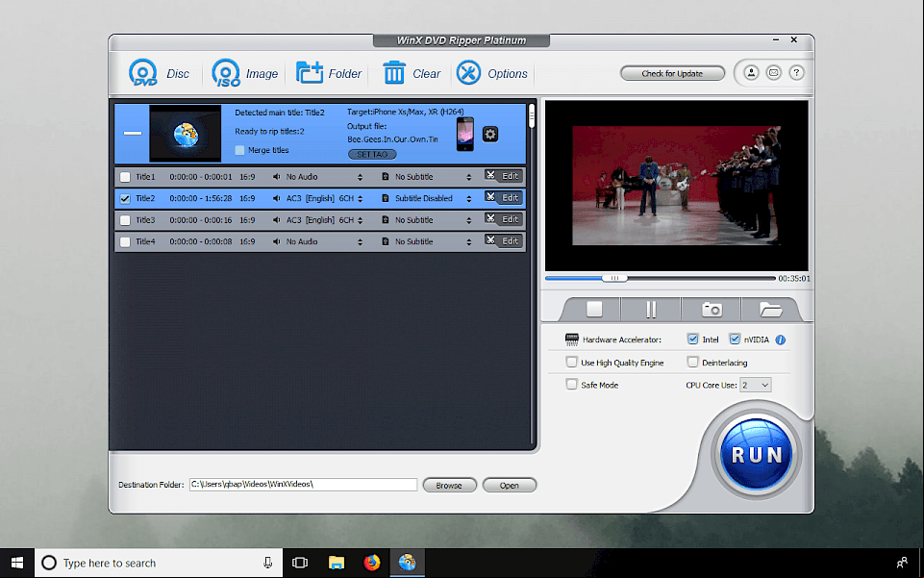Enable Use High Quality Engine
This screenshot has height=578, width=924.
click(571, 362)
